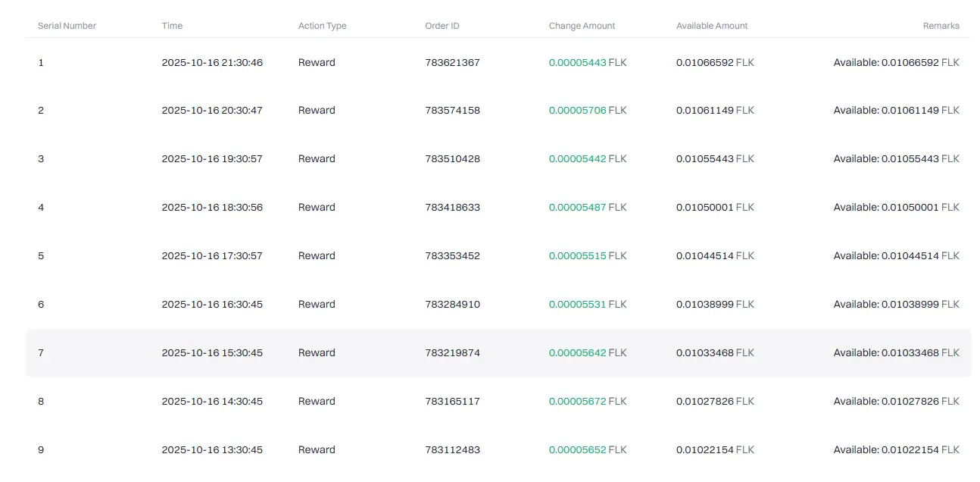980x482 pixels.
Task: Click the timestamp 2025-10-16 18:30:56
Action: tap(212, 208)
